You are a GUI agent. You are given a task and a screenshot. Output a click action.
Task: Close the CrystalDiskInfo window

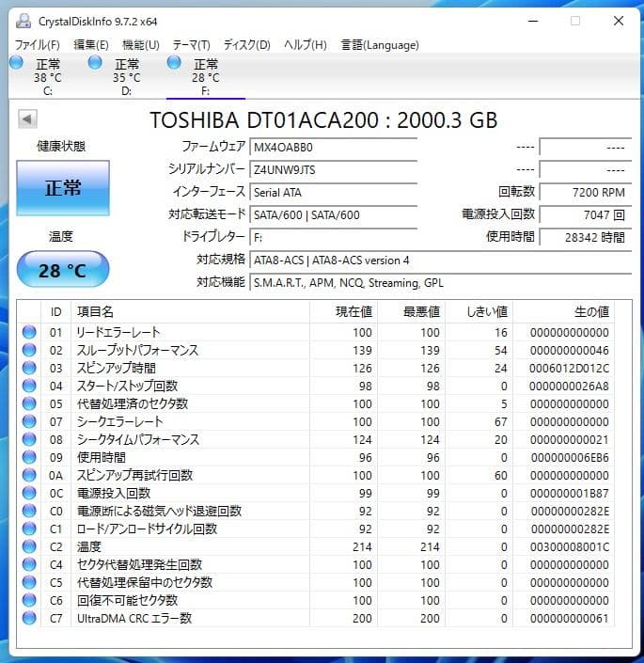click(x=619, y=21)
